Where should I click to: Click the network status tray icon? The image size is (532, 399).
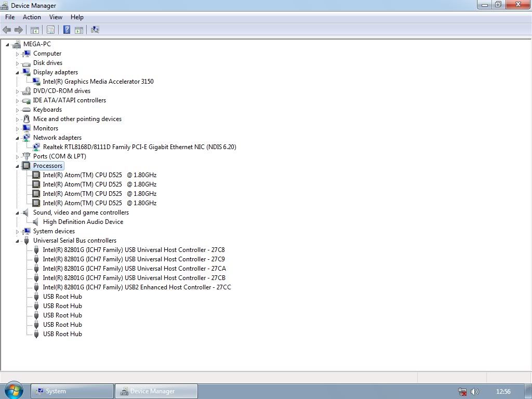[x=462, y=392]
